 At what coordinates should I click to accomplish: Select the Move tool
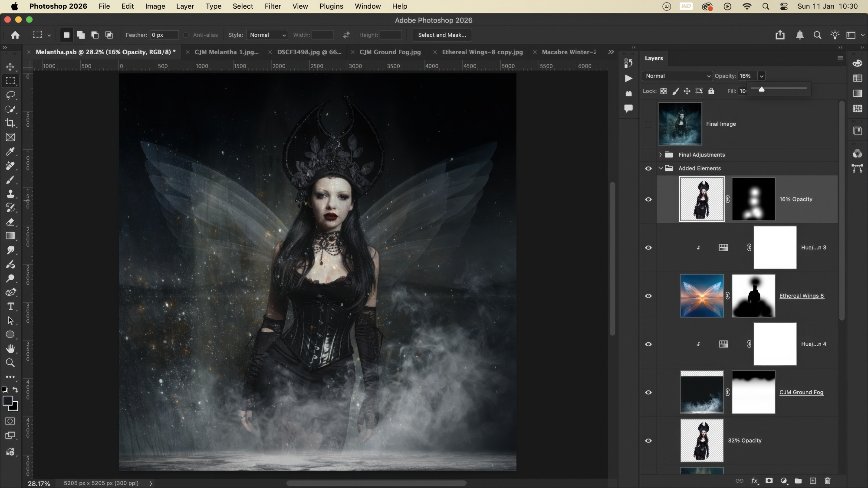tap(10, 67)
